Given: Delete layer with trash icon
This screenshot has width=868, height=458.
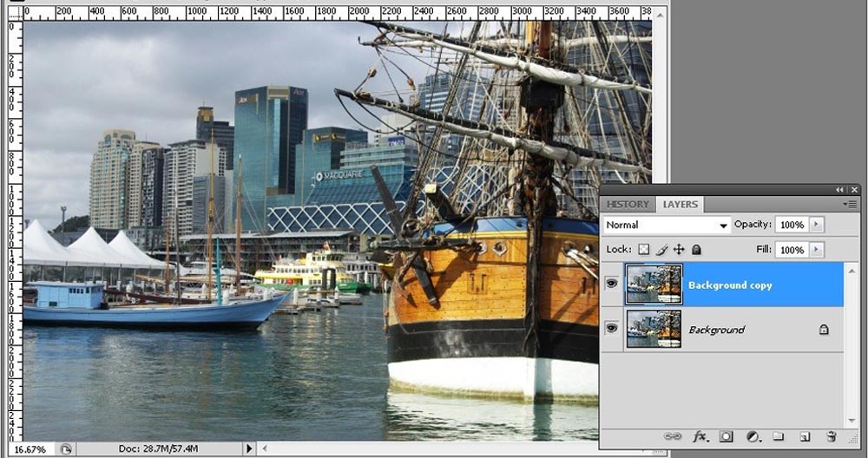Looking at the screenshot, I should 831,436.
